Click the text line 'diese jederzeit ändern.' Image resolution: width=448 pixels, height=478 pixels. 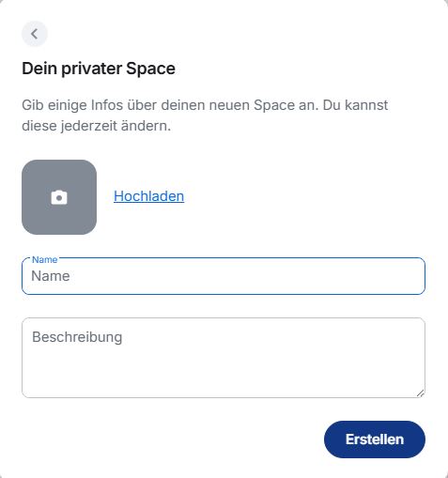pyautogui.click(x=96, y=126)
